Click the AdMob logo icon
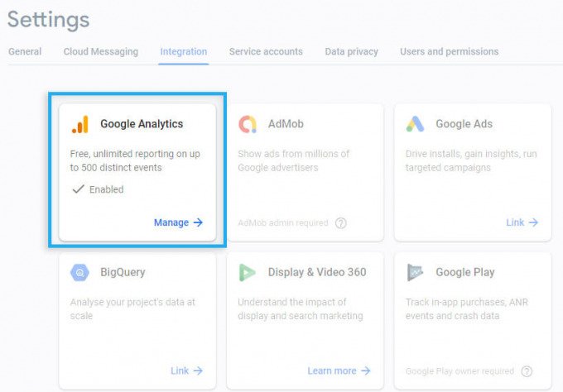 click(248, 124)
